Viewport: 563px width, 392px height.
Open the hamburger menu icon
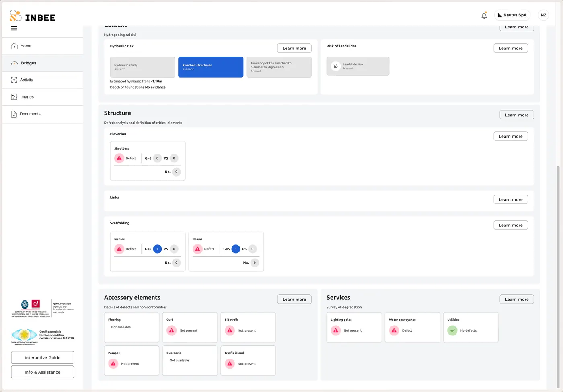click(14, 28)
